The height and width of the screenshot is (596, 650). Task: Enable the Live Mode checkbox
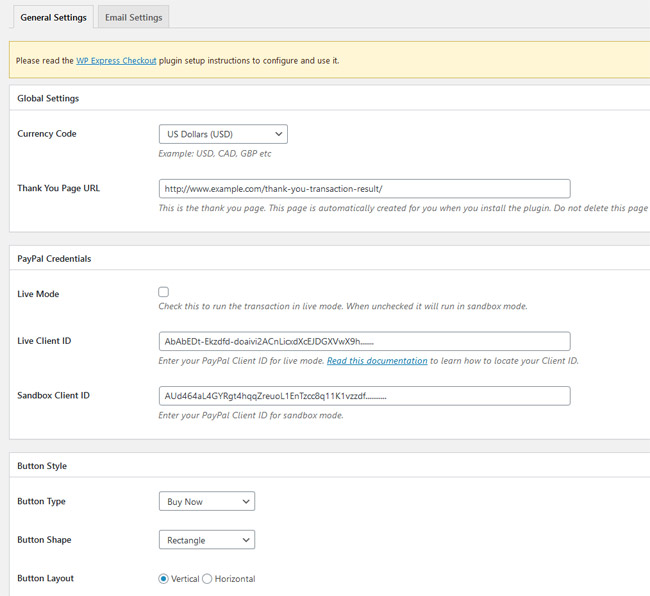coord(164,292)
